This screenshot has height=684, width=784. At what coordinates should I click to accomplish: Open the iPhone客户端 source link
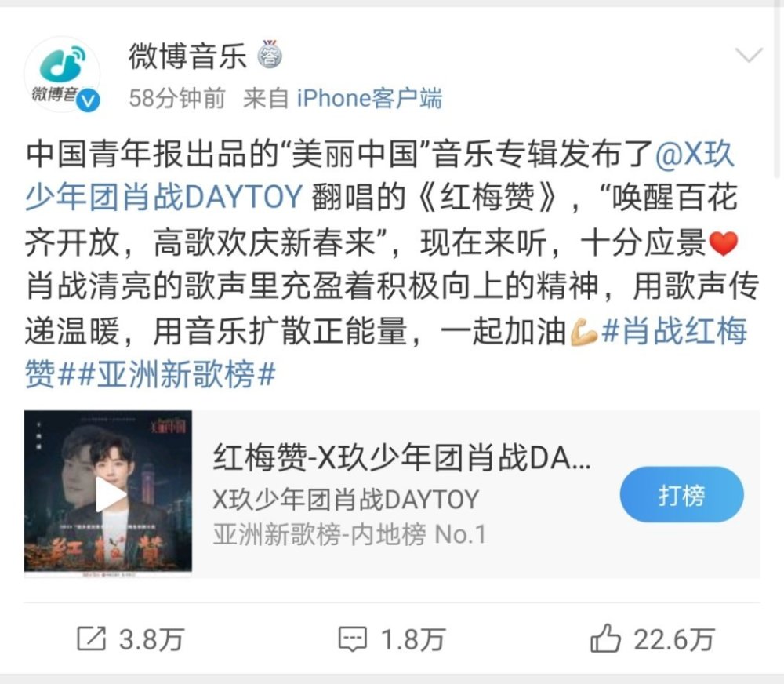point(369,98)
